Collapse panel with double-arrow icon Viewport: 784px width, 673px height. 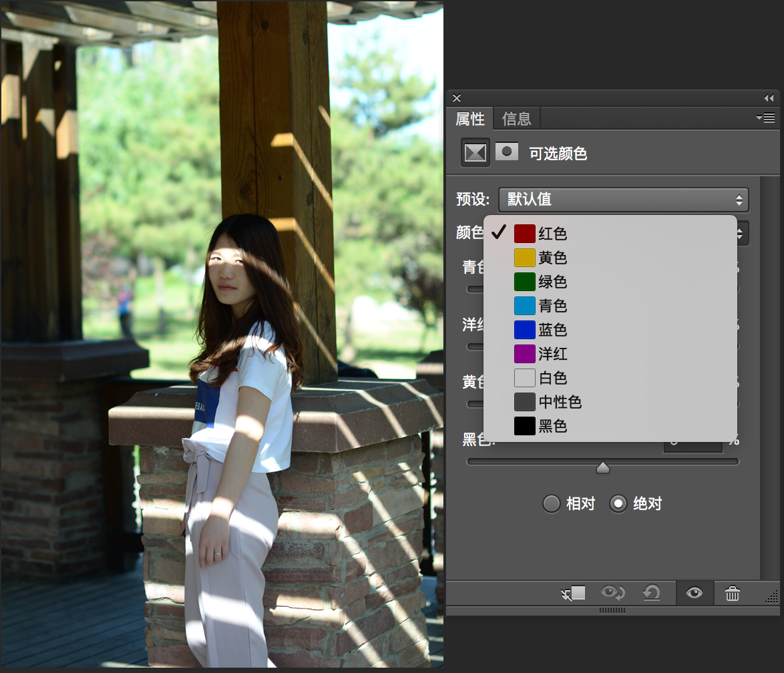click(769, 98)
